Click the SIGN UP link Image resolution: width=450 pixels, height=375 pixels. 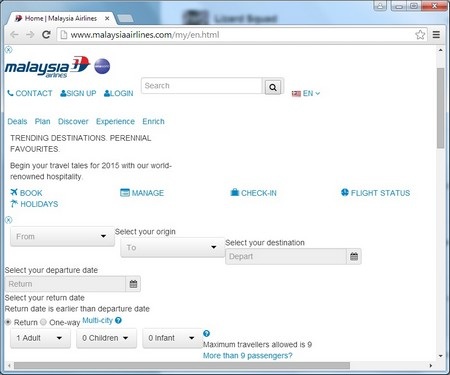click(x=78, y=93)
